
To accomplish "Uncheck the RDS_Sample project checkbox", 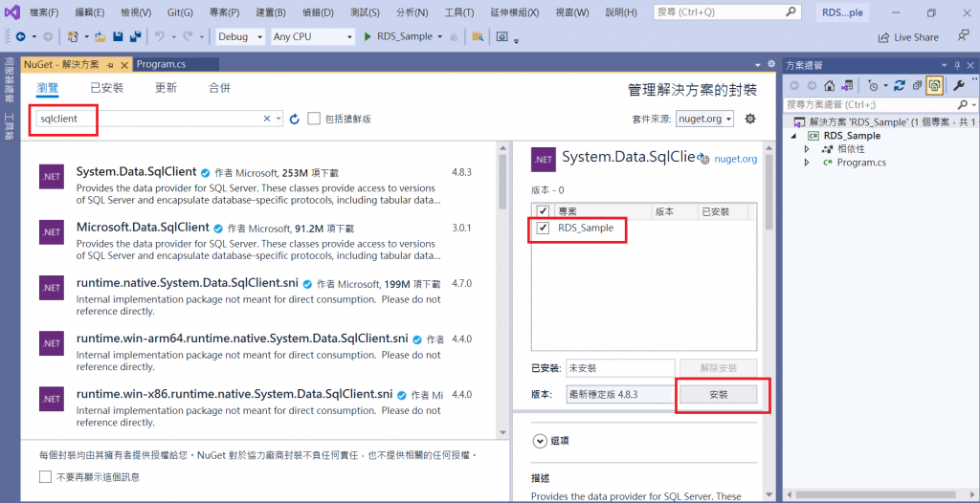I will [543, 229].
